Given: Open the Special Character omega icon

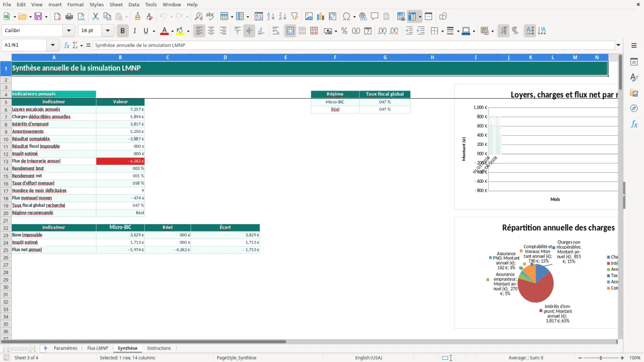Looking at the screenshot, I should pyautogui.click(x=347, y=17).
